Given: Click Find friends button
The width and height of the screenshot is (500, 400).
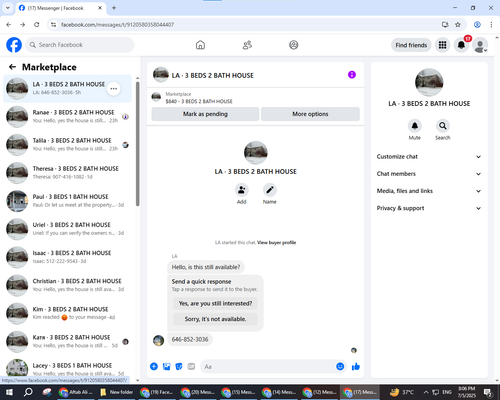Looking at the screenshot, I should pyautogui.click(x=411, y=45).
